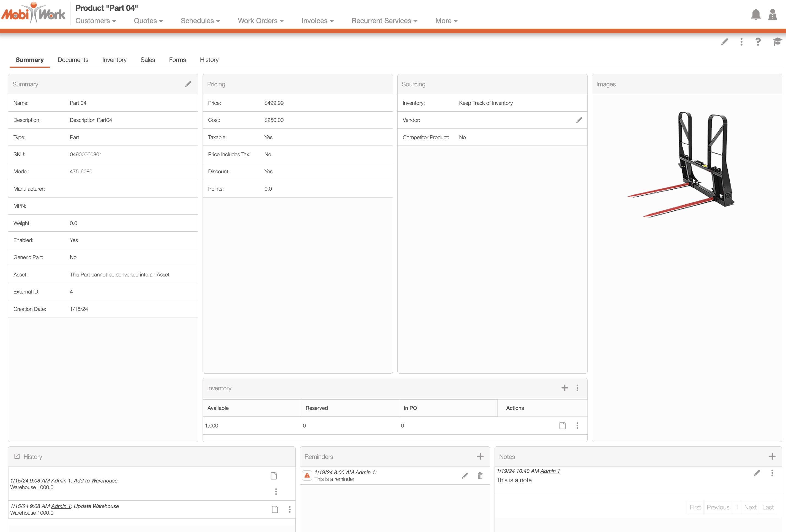Viewport: 786px width, 532px height.
Task: Expand the Customers dropdown menu
Action: pyautogui.click(x=96, y=21)
